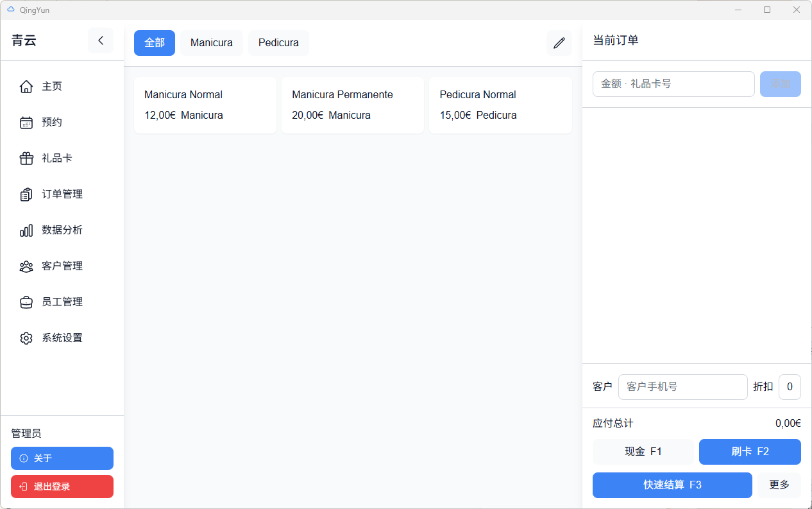Click the bar chart icon beside 数据分析

pyautogui.click(x=26, y=230)
